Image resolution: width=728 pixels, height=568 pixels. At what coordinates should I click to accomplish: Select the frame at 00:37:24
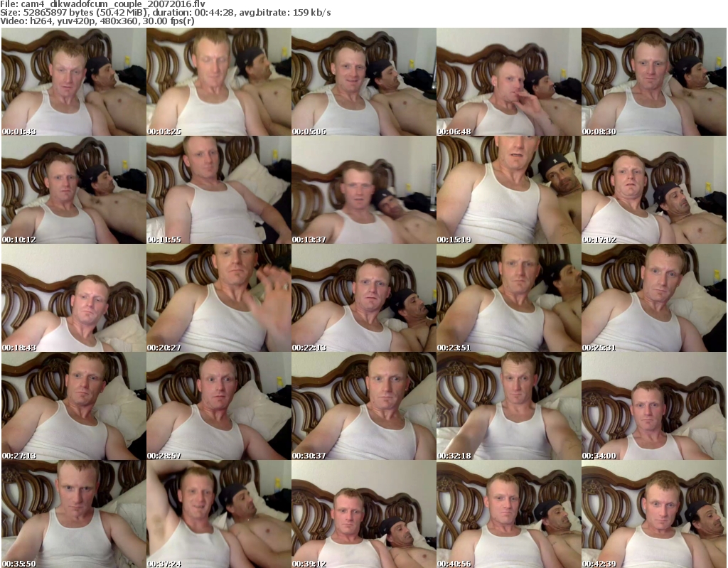[x=219, y=514]
